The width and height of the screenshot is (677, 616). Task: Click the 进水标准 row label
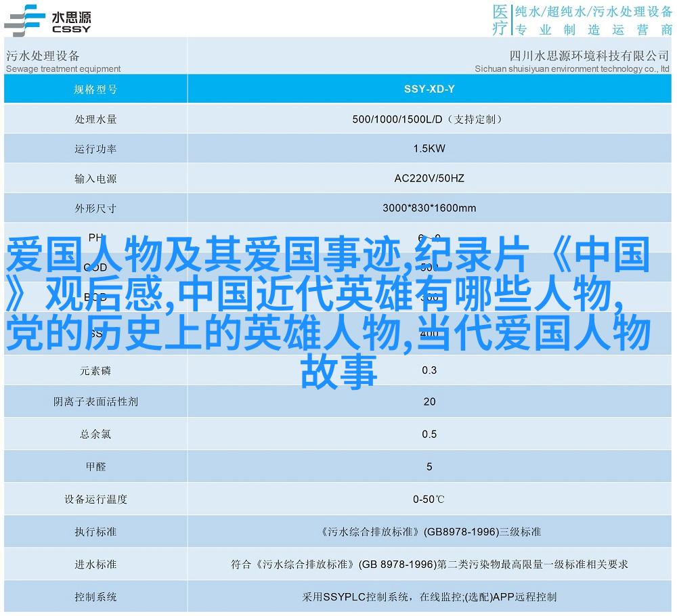pos(95,564)
